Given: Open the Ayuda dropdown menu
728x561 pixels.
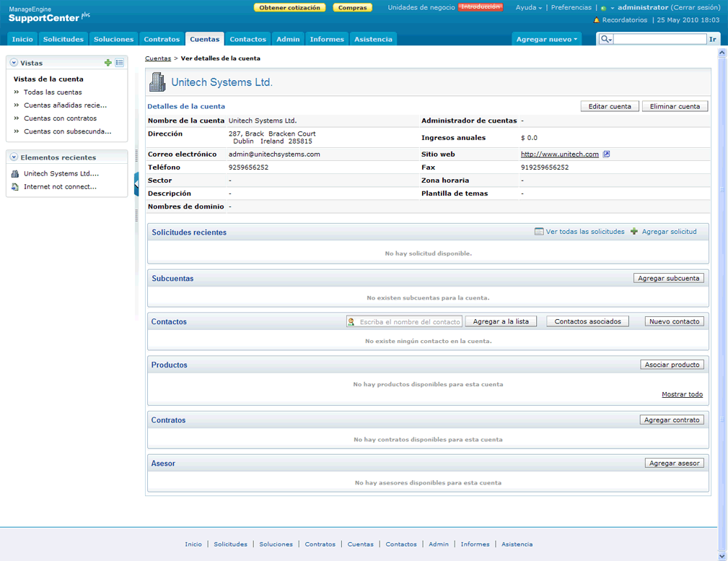Looking at the screenshot, I should click(x=528, y=7).
